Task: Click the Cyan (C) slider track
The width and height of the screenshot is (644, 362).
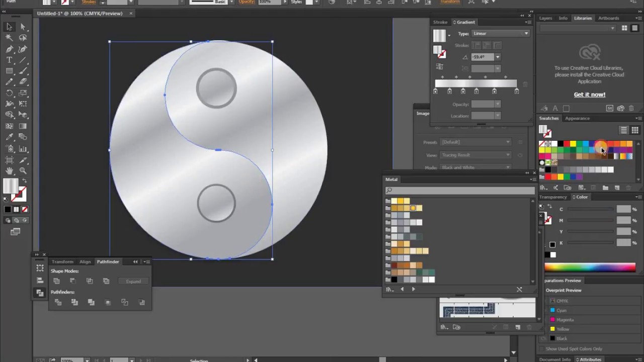Action: coord(590,210)
